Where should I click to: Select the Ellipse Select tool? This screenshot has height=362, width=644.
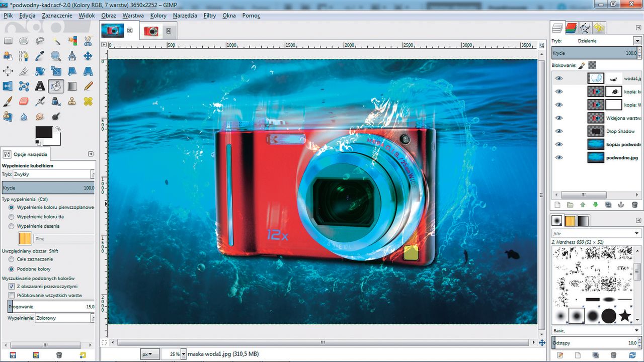point(24,41)
